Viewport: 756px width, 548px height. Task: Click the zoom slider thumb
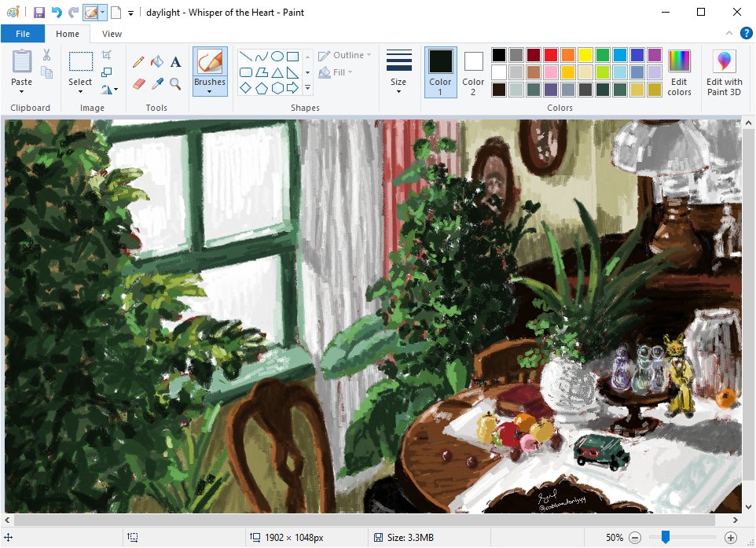pos(666,537)
